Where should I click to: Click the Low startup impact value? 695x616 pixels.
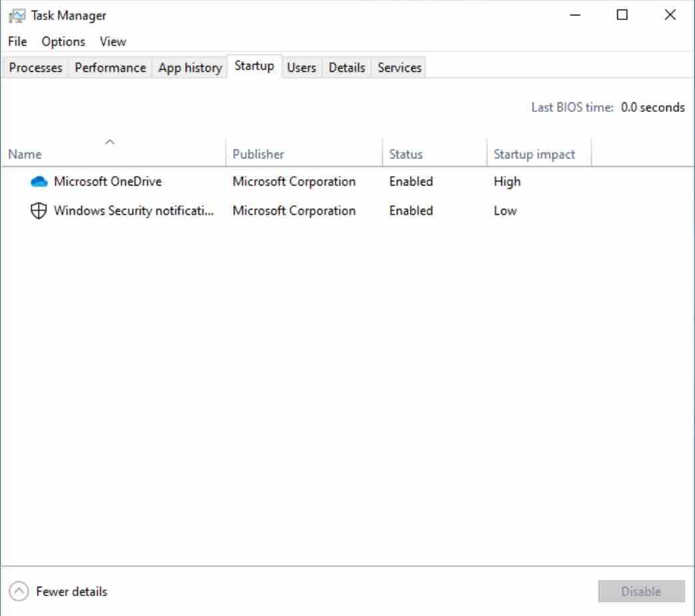505,210
